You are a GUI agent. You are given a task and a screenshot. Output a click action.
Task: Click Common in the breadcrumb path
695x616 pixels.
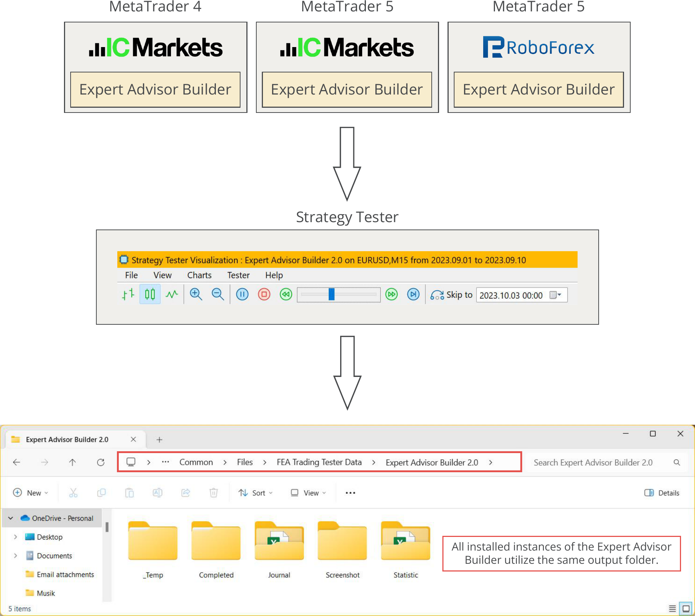point(196,462)
